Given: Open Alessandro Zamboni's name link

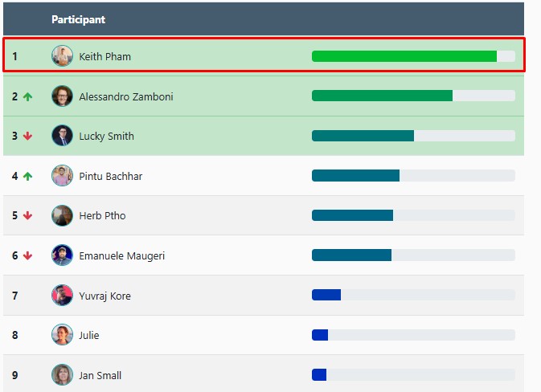Looking at the screenshot, I should click(x=125, y=96).
